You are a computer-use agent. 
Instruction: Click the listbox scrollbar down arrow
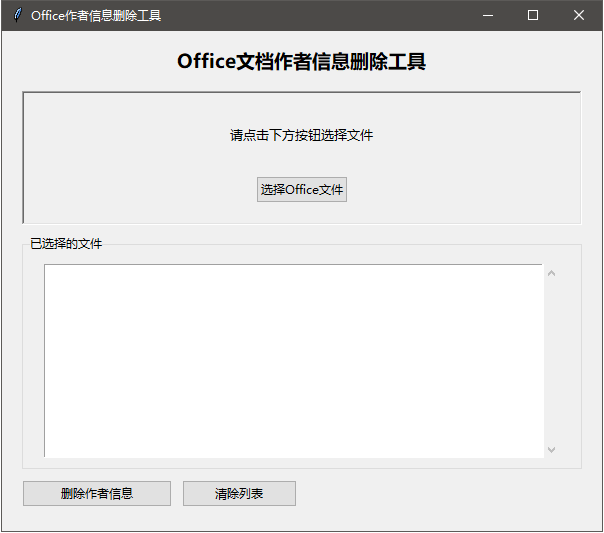pos(551,449)
